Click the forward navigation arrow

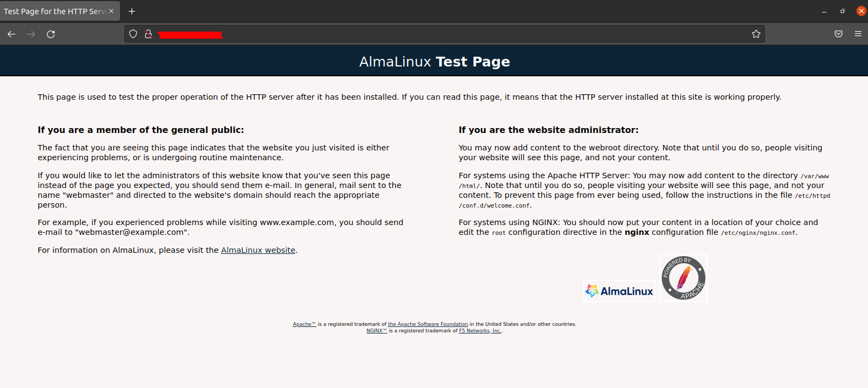click(x=31, y=34)
